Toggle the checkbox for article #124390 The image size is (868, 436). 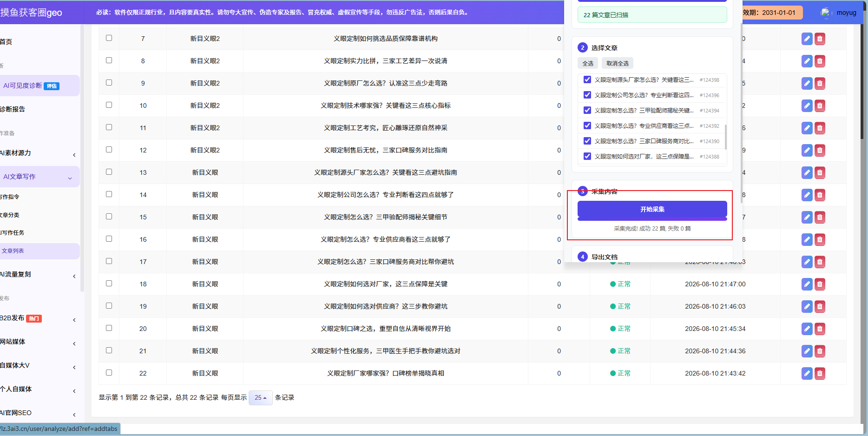coord(587,141)
